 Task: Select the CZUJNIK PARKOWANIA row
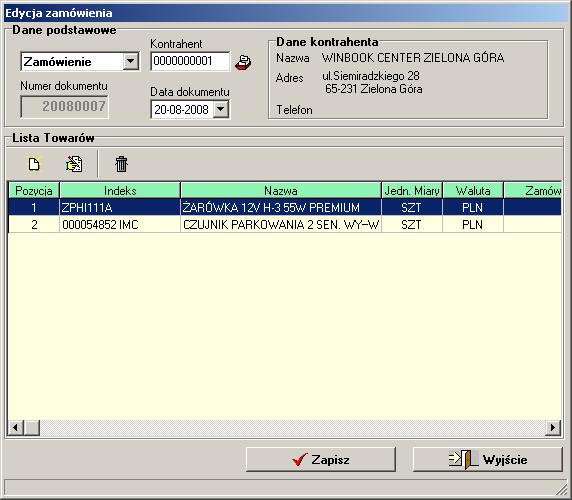click(285, 224)
